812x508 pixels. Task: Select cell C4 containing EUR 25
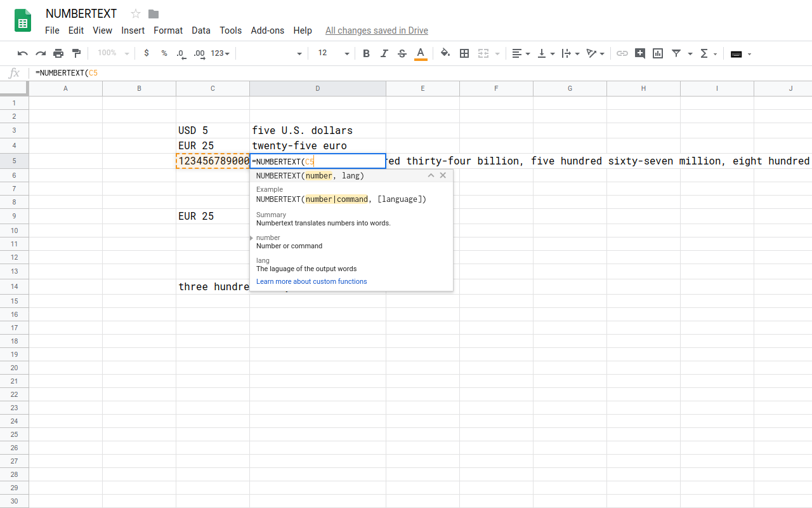[x=213, y=145]
